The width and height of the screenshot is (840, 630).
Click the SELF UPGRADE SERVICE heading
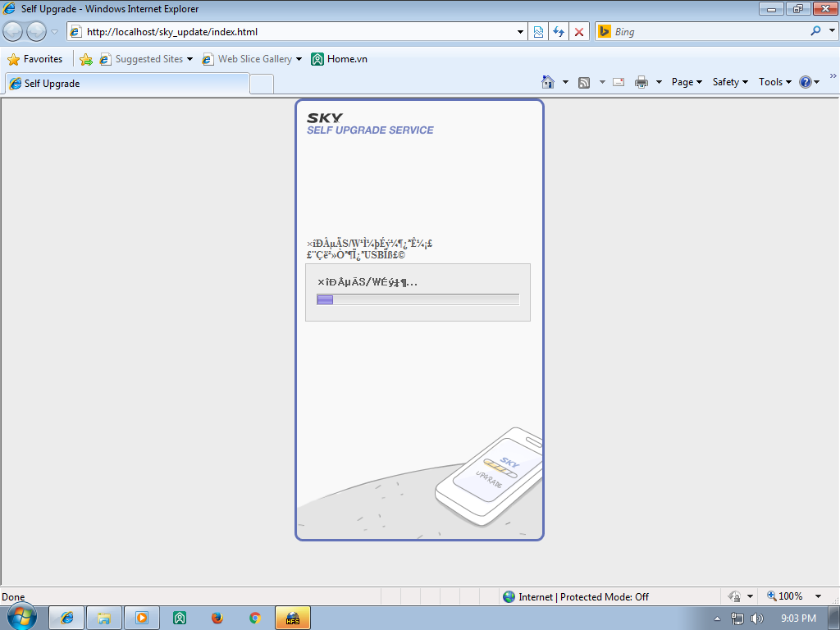[x=370, y=130]
